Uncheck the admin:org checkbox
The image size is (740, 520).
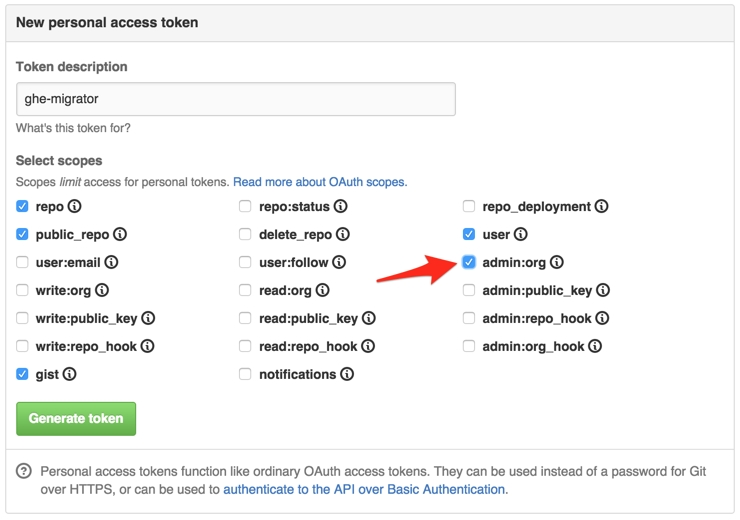469,263
